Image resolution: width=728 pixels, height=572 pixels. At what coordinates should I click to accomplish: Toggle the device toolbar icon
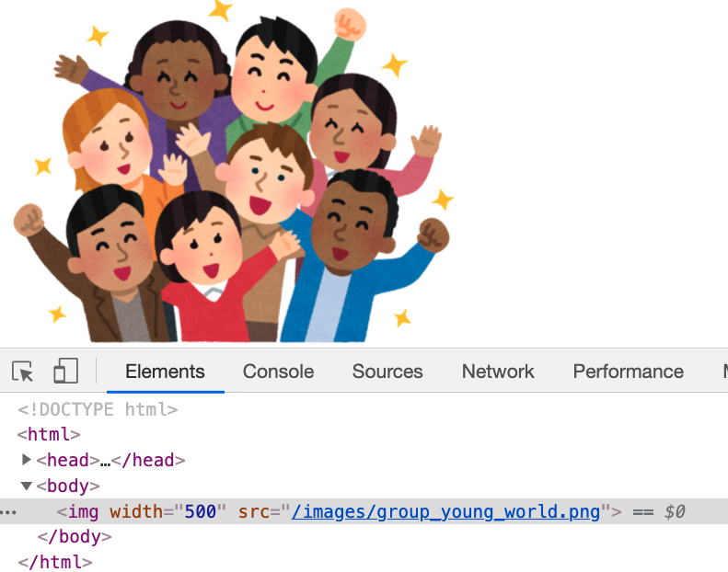65,372
